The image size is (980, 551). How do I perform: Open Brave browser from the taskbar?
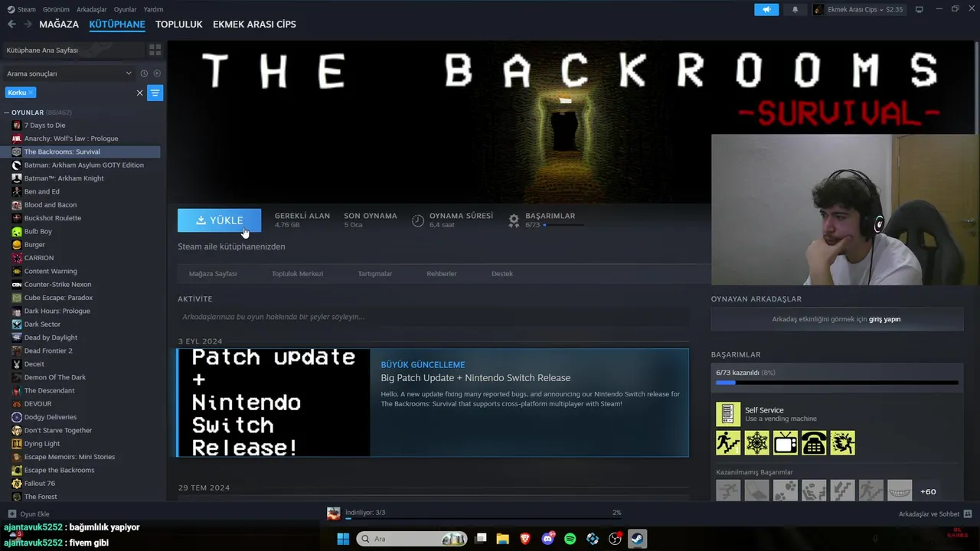click(x=525, y=539)
